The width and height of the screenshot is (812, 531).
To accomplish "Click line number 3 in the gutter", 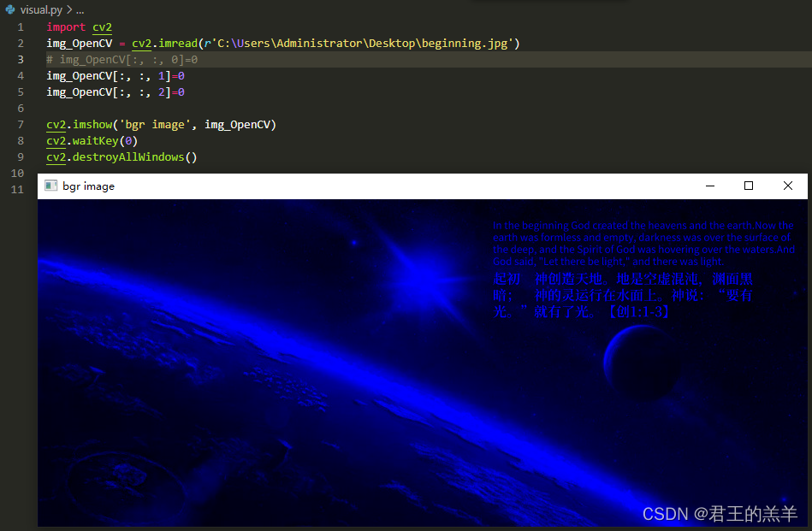I will [21, 60].
